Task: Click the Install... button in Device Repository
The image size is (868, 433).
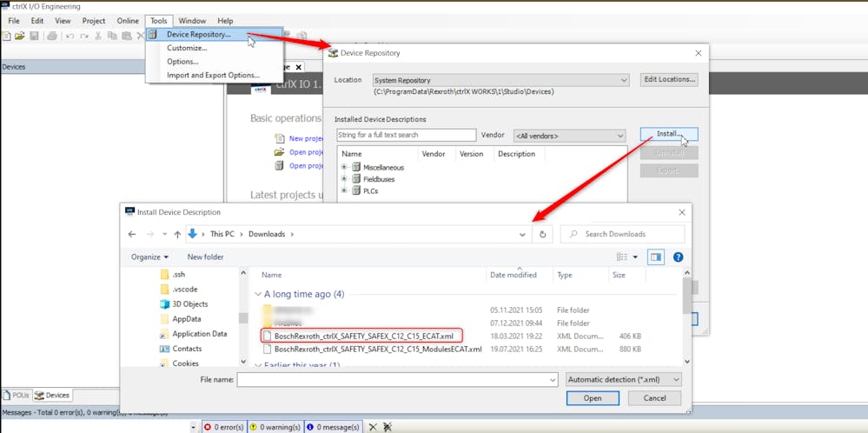Action: coord(669,134)
